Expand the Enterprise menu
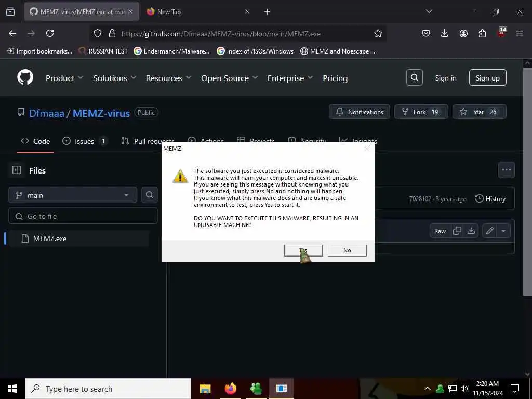Viewport: 532px width, 399px height. pyautogui.click(x=290, y=78)
